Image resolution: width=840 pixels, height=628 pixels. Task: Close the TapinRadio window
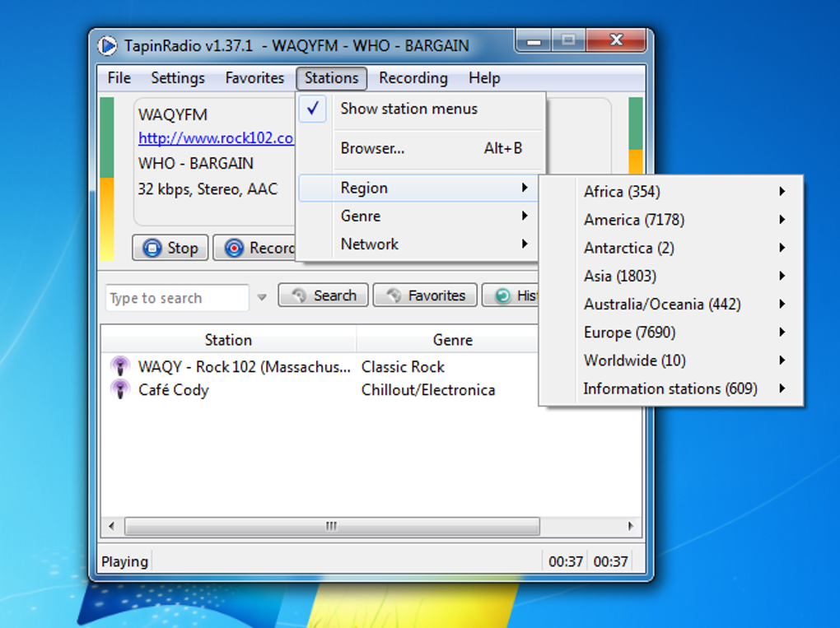pos(616,40)
